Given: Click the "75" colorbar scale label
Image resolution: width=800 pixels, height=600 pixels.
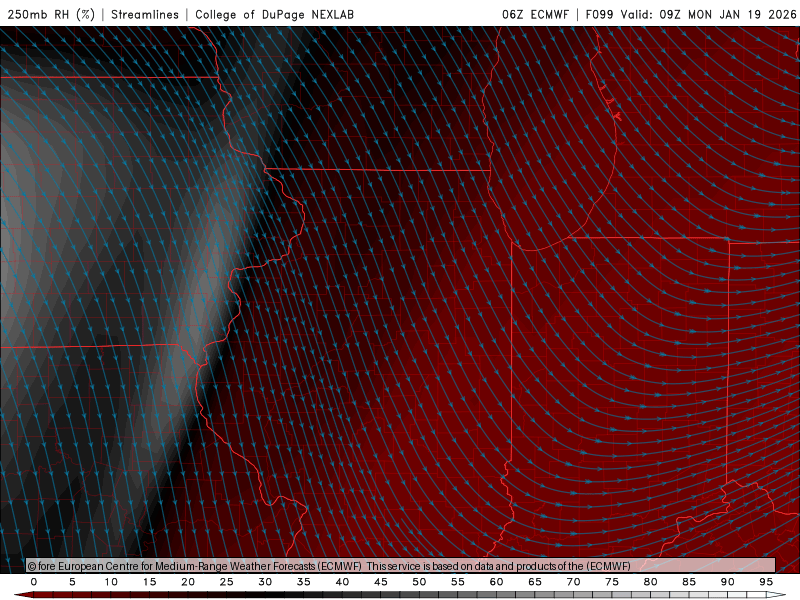Looking at the screenshot, I should pos(612,582).
